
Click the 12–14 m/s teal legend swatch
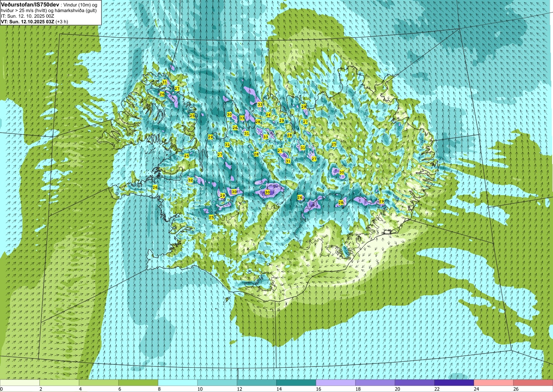click(x=257, y=383)
